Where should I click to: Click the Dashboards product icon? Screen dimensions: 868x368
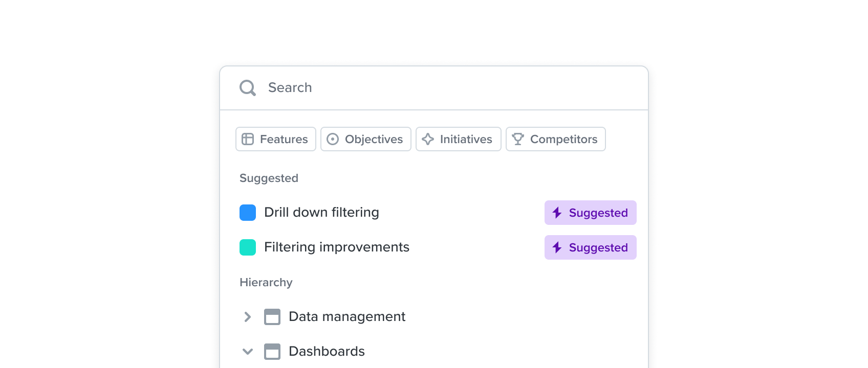(x=272, y=352)
